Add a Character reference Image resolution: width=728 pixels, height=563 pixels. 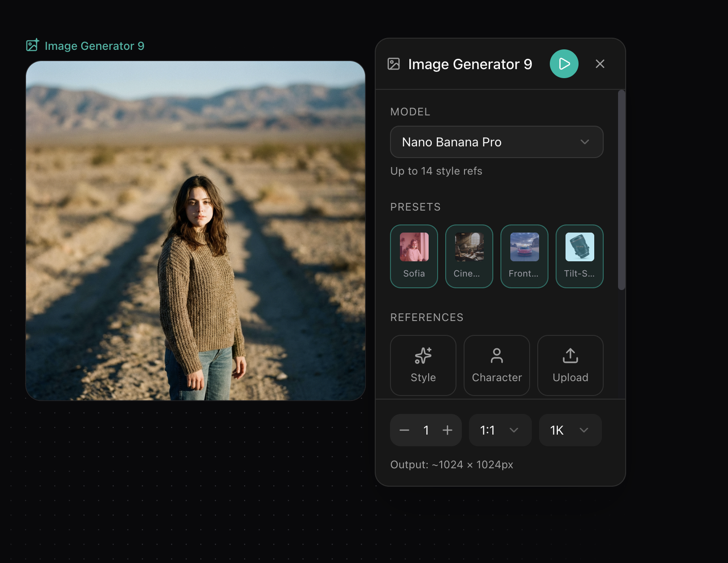497,365
